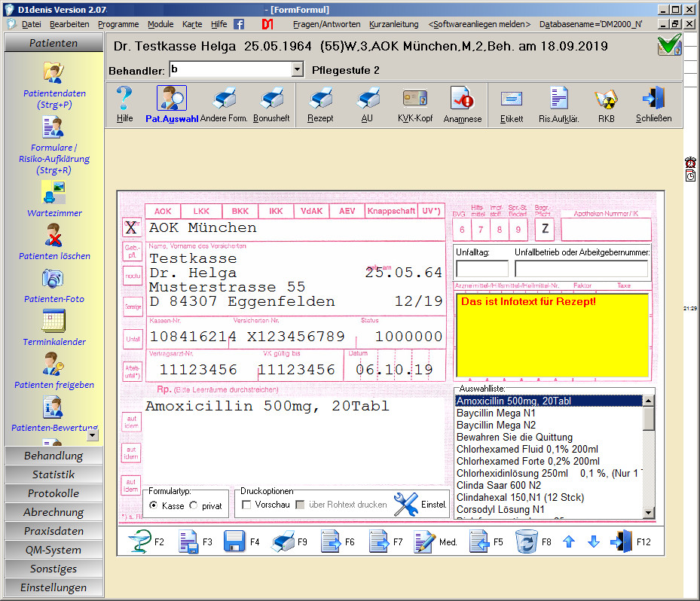Open the F2 pharmacy icon
The image size is (700, 601).
click(x=139, y=542)
